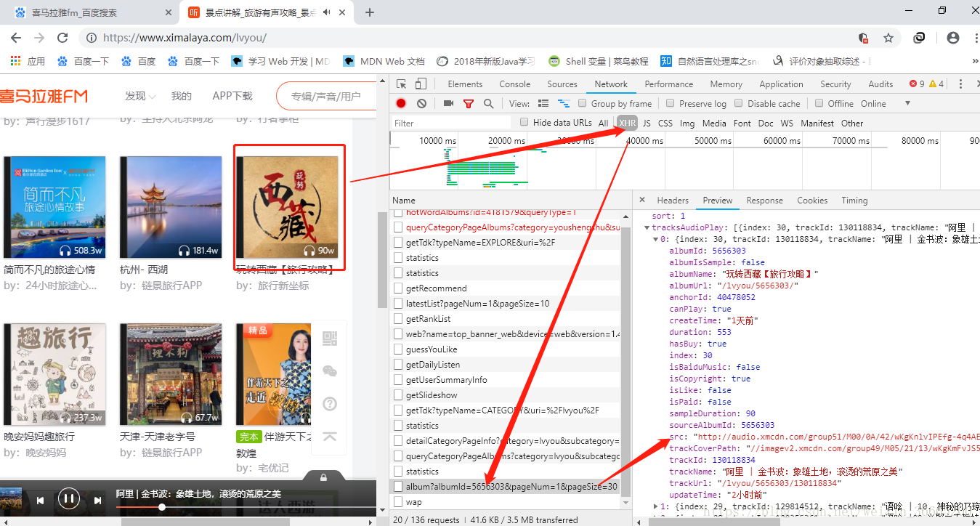Open the 玩转西藏 album cover

click(288, 207)
